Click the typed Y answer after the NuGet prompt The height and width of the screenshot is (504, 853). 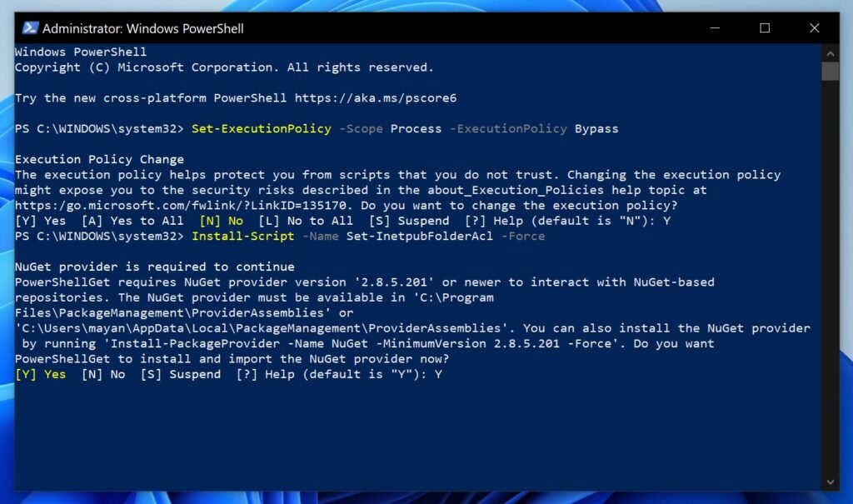tap(439, 374)
